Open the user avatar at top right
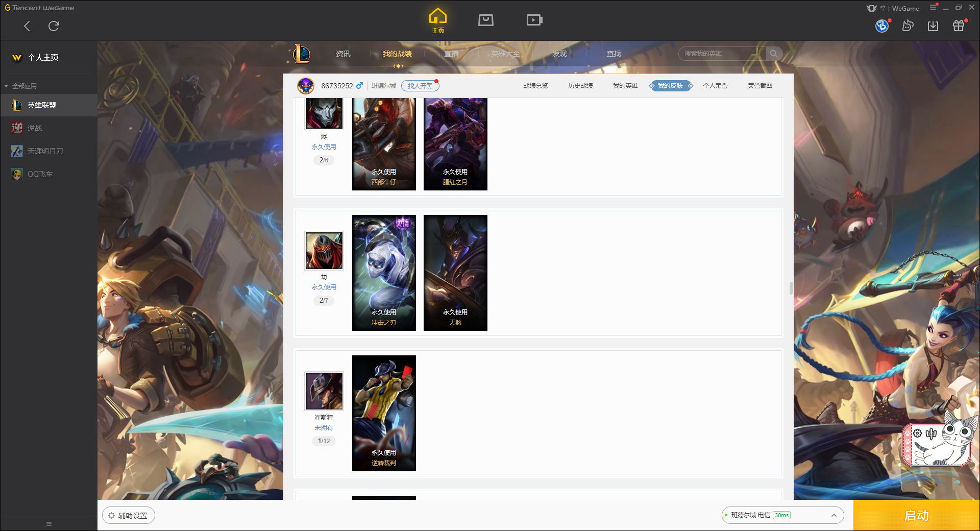This screenshot has width=980, height=531. pyautogui.click(x=882, y=26)
